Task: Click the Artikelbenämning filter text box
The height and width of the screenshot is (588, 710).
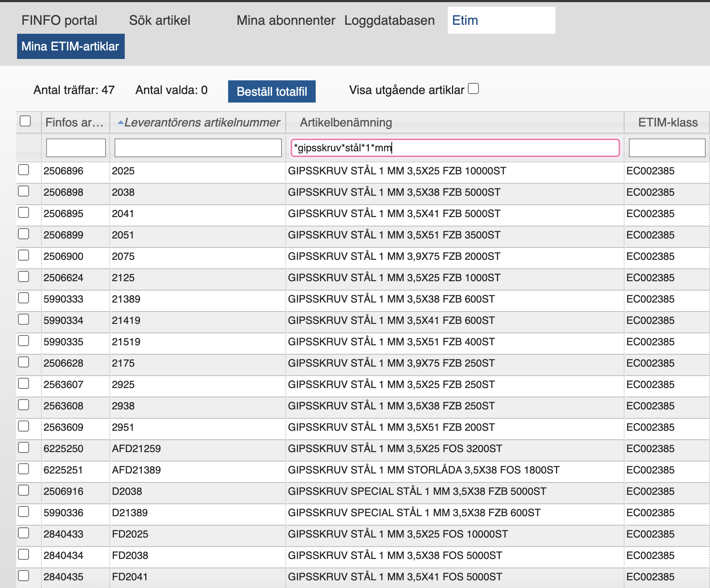Action: 455,148
